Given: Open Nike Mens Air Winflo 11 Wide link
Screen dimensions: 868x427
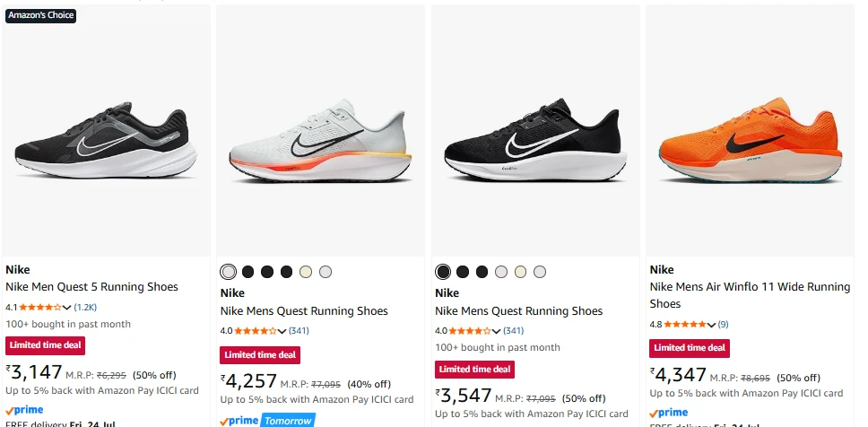Looking at the screenshot, I should (x=751, y=295).
